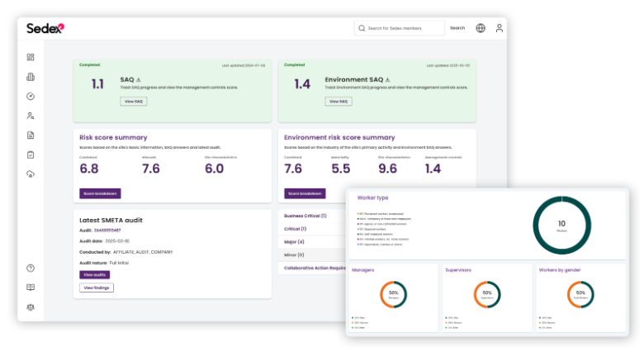This screenshot has width=644, height=352.
Task: Click View findings in Latest SMETA audit
Action: (x=97, y=288)
